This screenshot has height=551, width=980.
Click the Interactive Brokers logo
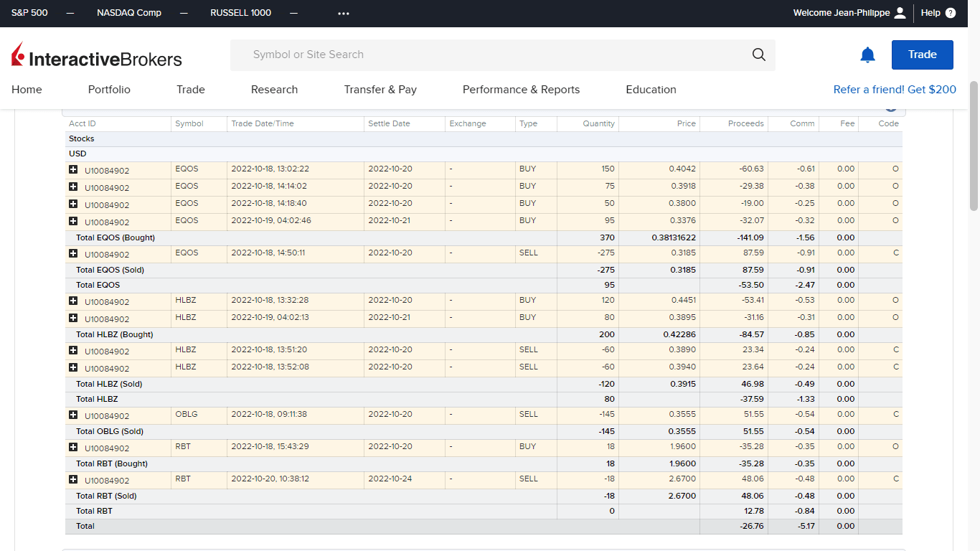pos(97,56)
